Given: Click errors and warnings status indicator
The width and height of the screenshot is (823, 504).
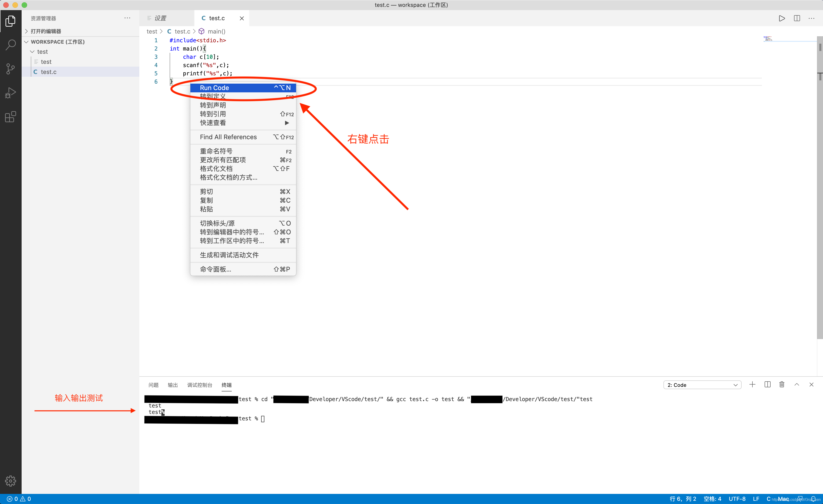Looking at the screenshot, I should tap(19, 499).
